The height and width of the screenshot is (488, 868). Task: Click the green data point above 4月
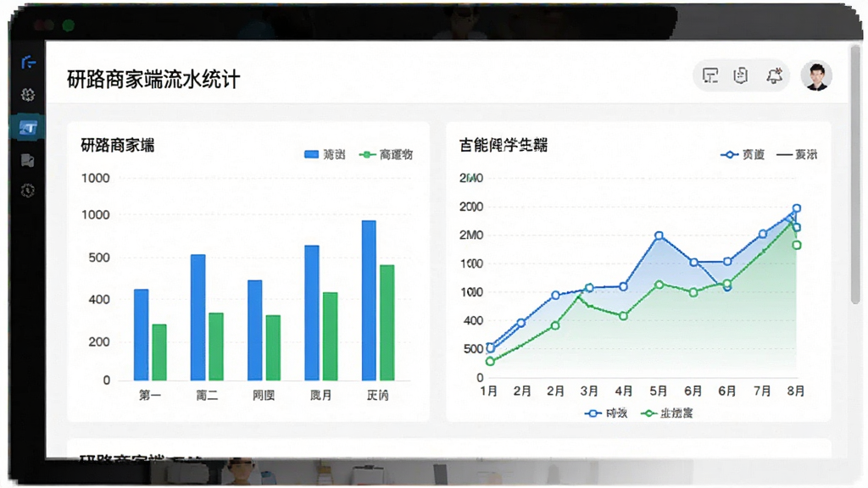click(x=623, y=316)
